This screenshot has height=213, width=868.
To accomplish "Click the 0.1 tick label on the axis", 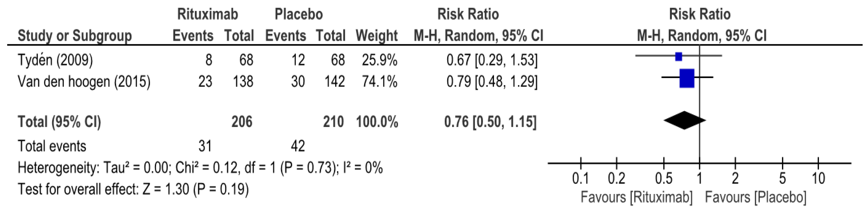I will (x=580, y=178).
